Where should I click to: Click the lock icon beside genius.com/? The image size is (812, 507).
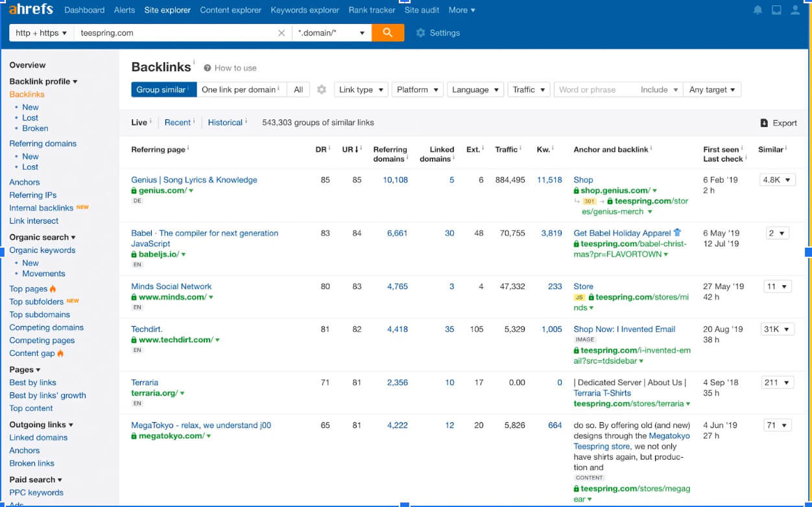pyautogui.click(x=134, y=191)
